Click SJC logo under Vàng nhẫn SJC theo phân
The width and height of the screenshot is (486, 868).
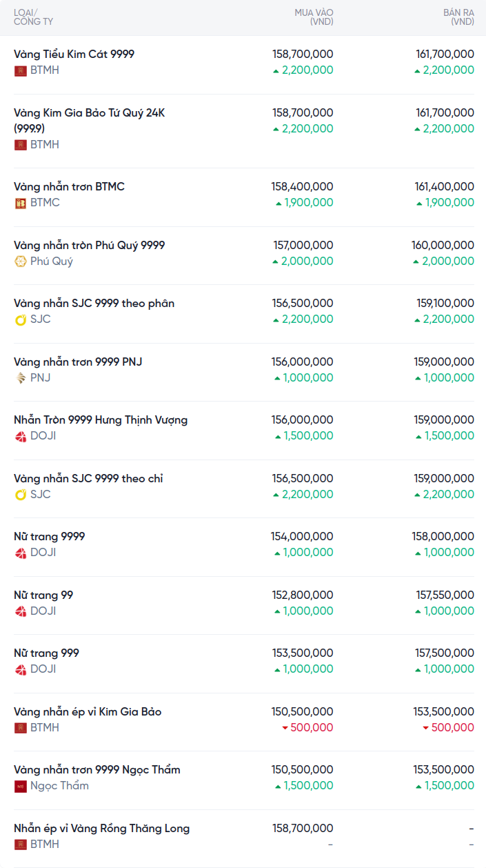pyautogui.click(x=21, y=319)
